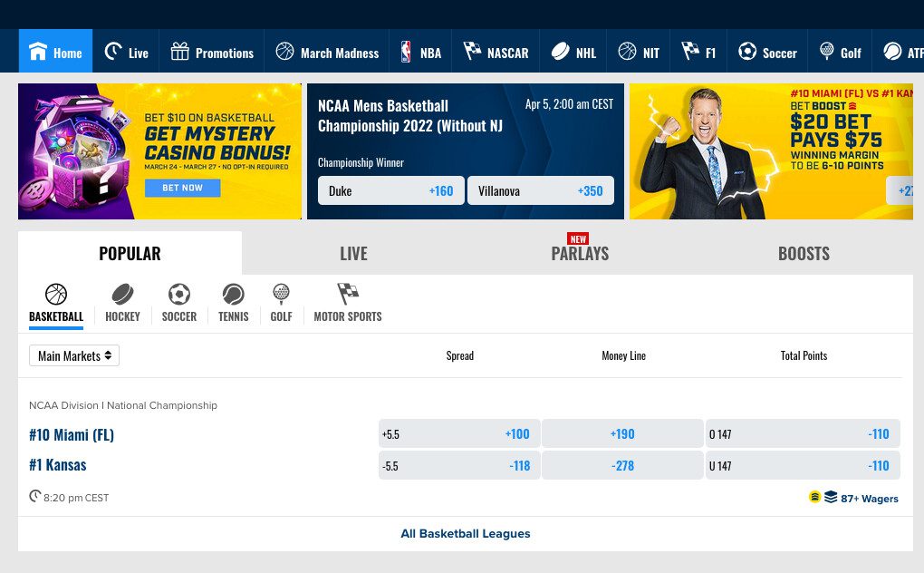Image resolution: width=924 pixels, height=573 pixels.
Task: Open the mystery casino bonus banner
Action: (159, 151)
